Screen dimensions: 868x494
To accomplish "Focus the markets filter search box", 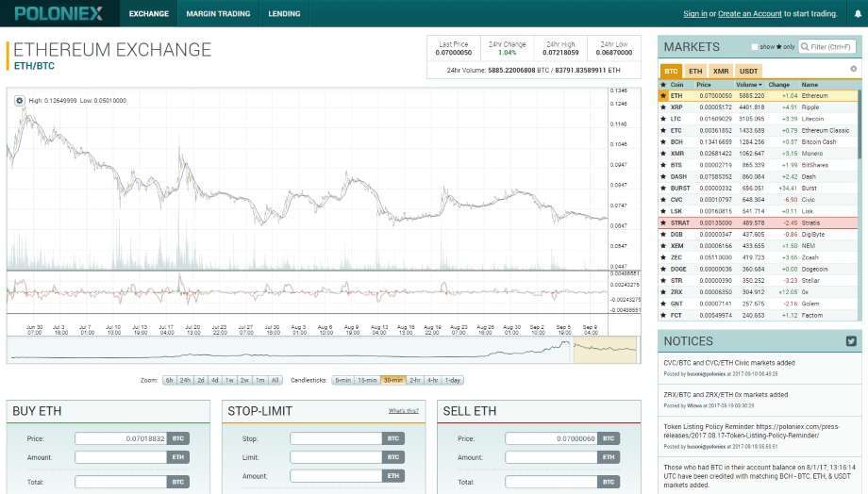I will [827, 47].
